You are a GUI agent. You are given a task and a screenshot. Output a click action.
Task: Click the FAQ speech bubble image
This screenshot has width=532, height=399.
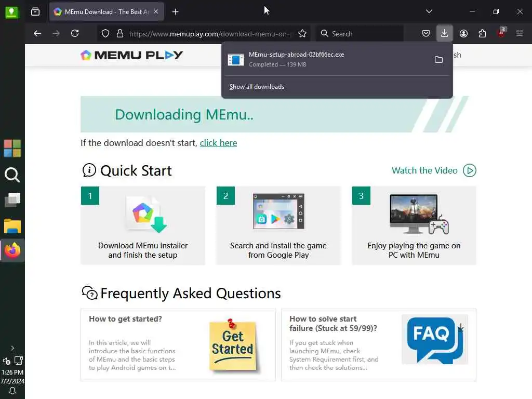(435, 340)
